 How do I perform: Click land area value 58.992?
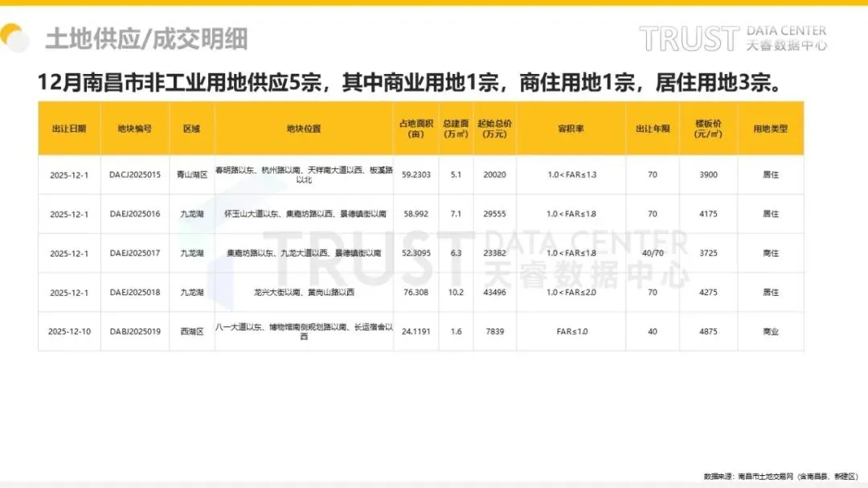(x=416, y=214)
